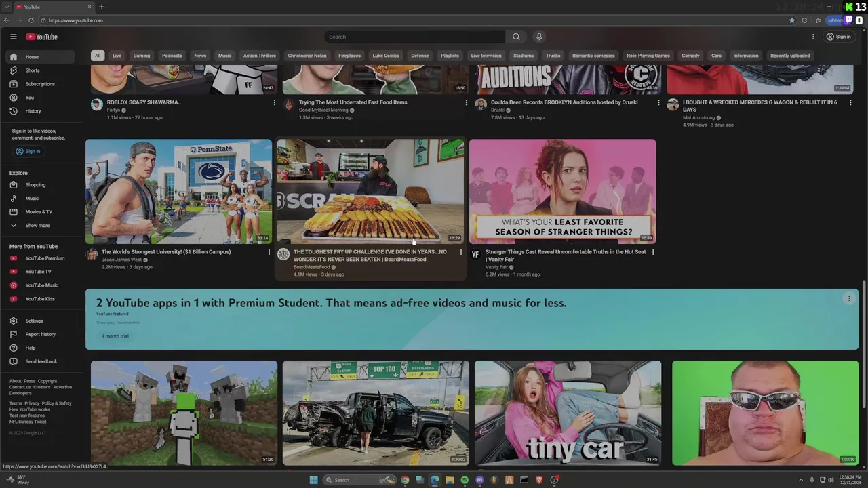Select the Role-Playing Games chip
The height and width of the screenshot is (488, 868).
tap(648, 56)
